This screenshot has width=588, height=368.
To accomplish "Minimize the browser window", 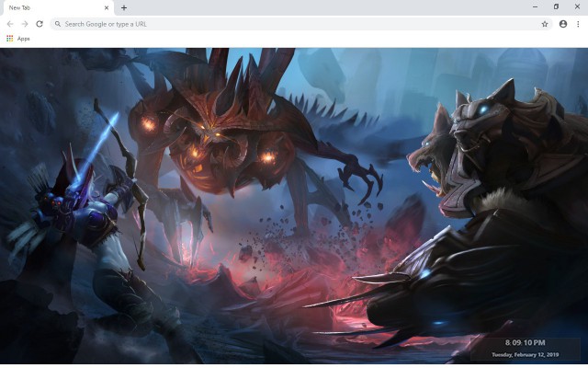I will click(535, 6).
